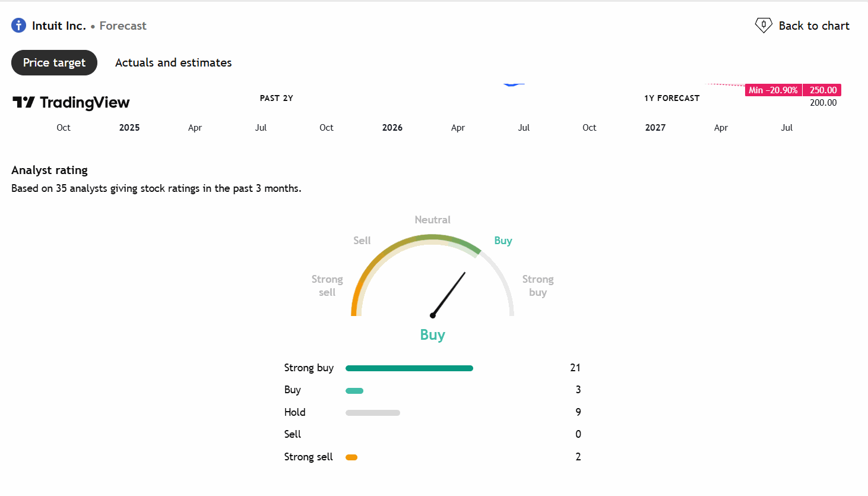The width and height of the screenshot is (868, 496).
Task: Click the 200.00 axis value
Action: coord(823,103)
